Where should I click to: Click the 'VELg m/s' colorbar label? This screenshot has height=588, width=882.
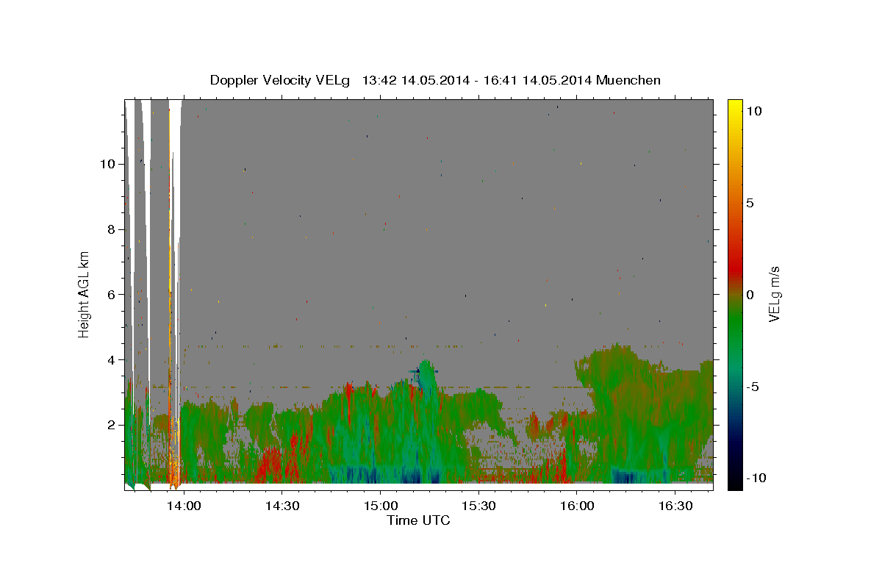tap(774, 294)
